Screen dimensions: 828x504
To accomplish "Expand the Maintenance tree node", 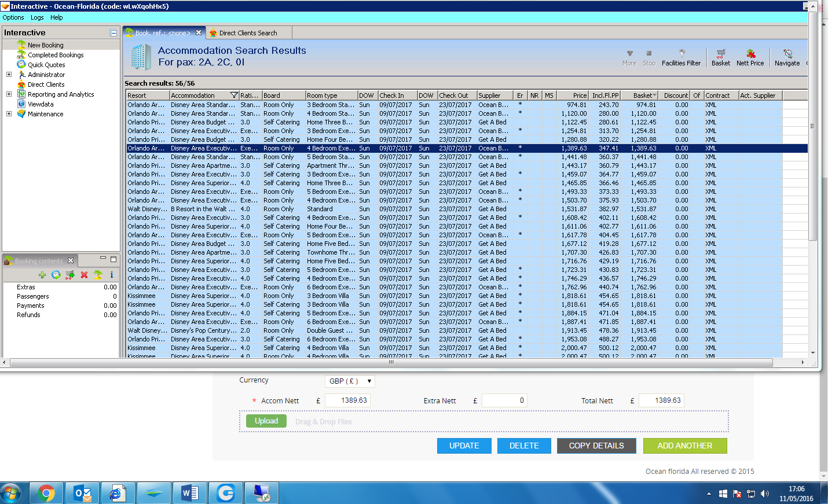I will tap(9, 114).
